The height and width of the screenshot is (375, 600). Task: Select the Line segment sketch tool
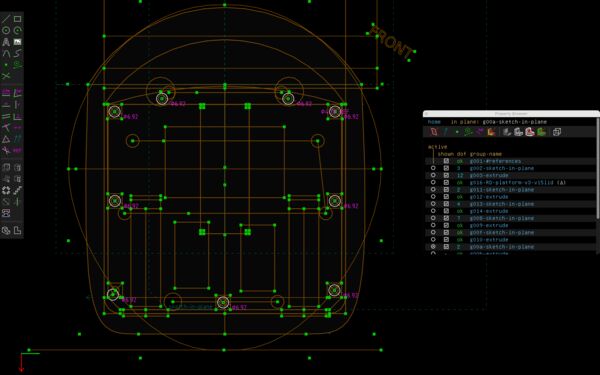click(x=6, y=19)
